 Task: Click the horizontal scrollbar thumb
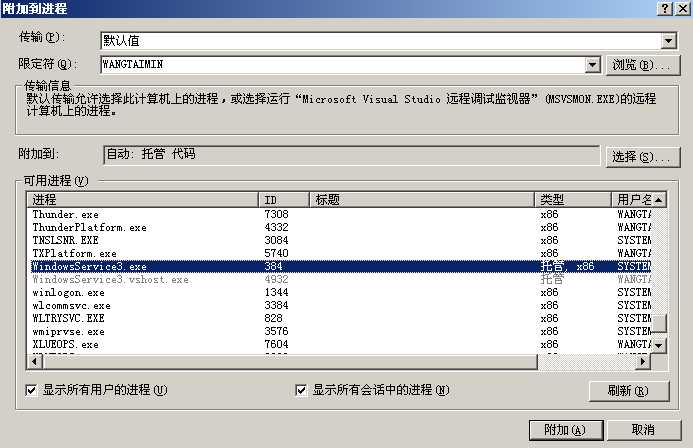(x=289, y=361)
